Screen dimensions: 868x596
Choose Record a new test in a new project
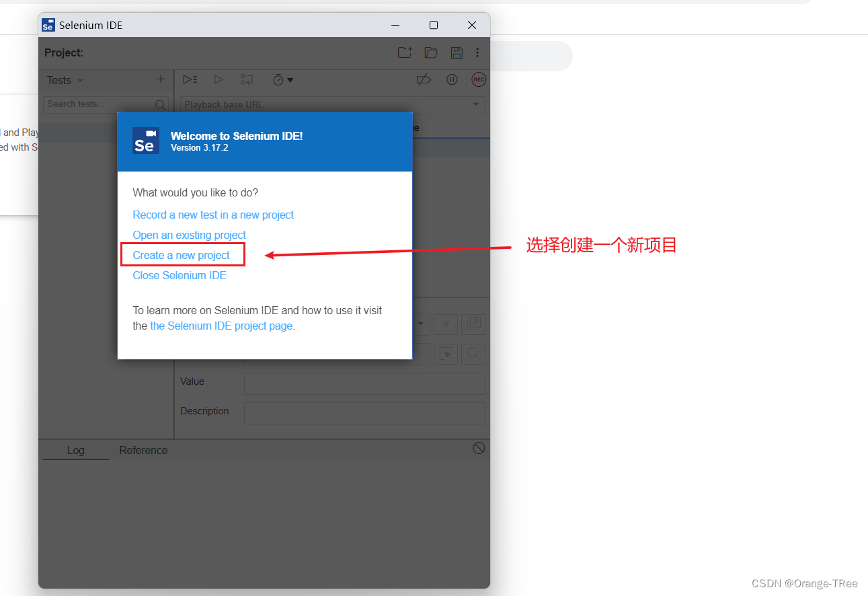tap(213, 215)
